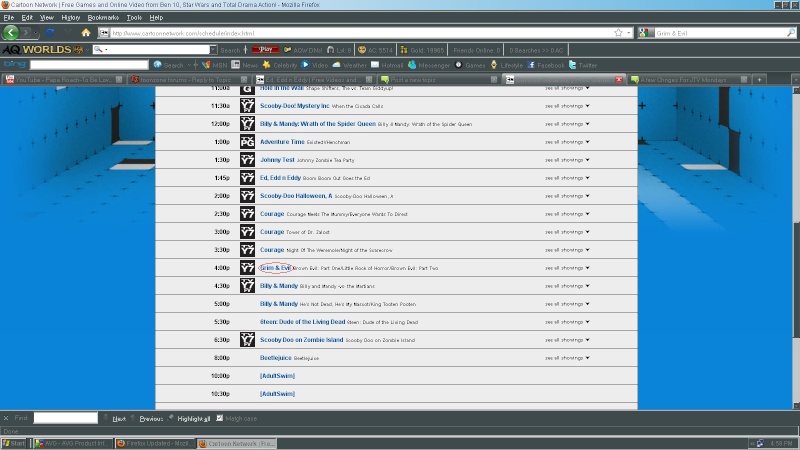800x450 pixels.
Task: Open the Steen: Dude of the Living Dead link
Action: 303,322
